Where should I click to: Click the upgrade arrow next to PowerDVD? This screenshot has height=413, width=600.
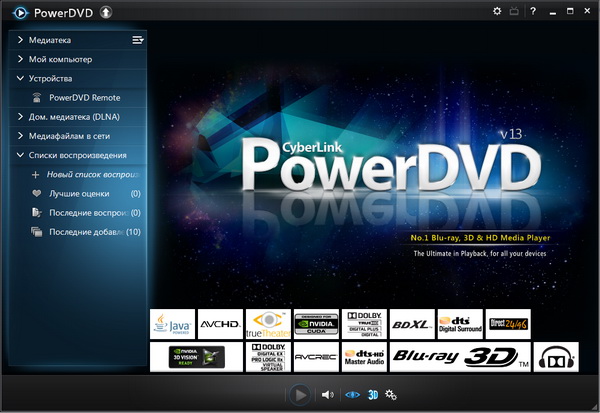(106, 12)
